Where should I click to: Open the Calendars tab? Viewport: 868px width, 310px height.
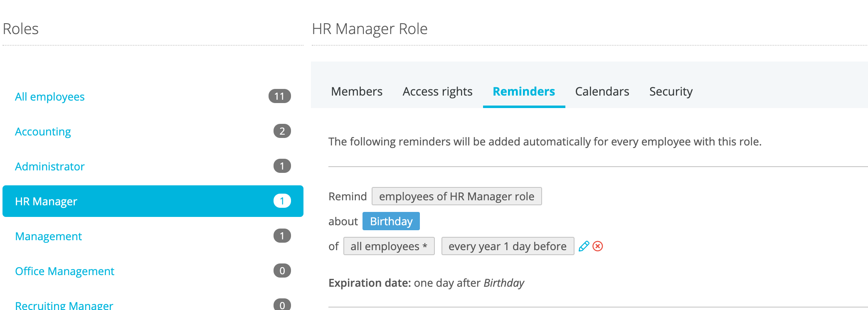tap(602, 91)
